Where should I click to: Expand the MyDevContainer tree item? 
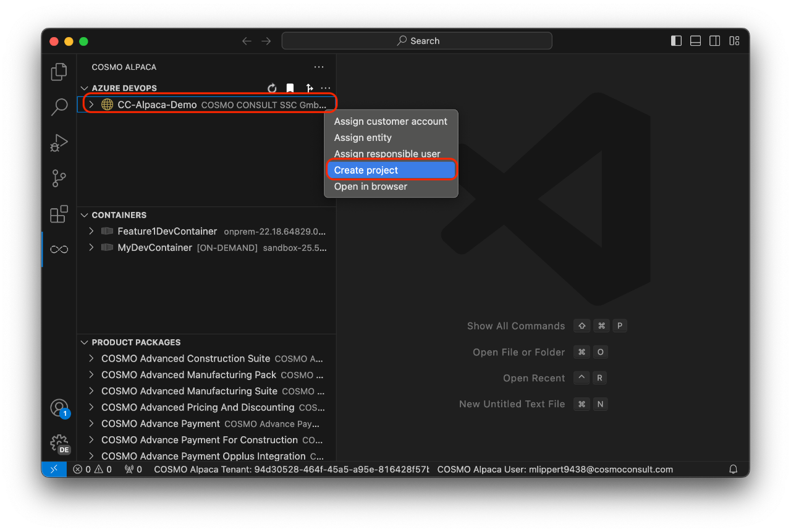click(91, 247)
